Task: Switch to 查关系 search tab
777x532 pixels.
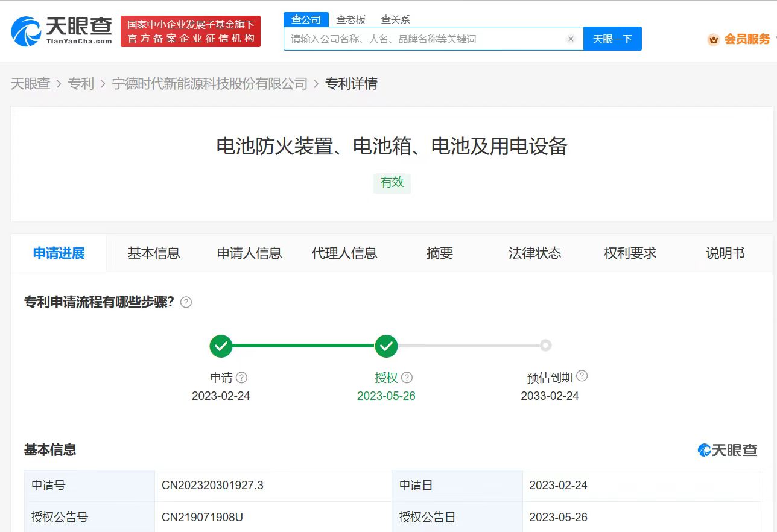Action: click(x=395, y=19)
